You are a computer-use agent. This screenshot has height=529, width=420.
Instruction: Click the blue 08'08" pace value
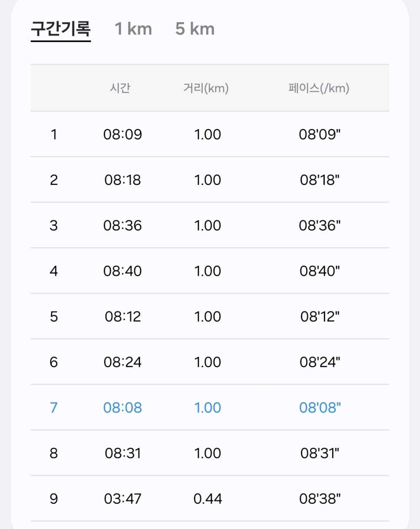320,408
